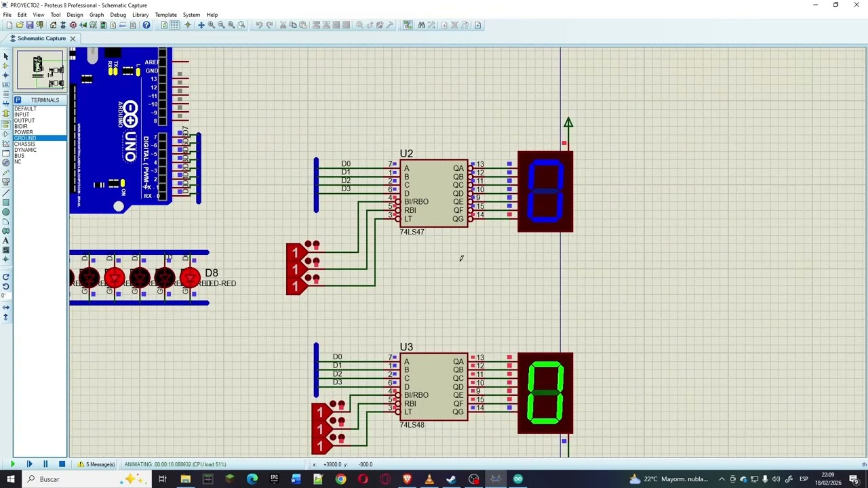
Task: Open the Help question-mark icon
Action: tap(146, 25)
